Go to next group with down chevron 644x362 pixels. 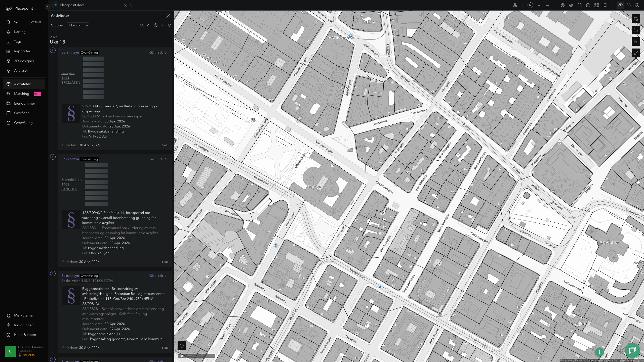point(163,25)
